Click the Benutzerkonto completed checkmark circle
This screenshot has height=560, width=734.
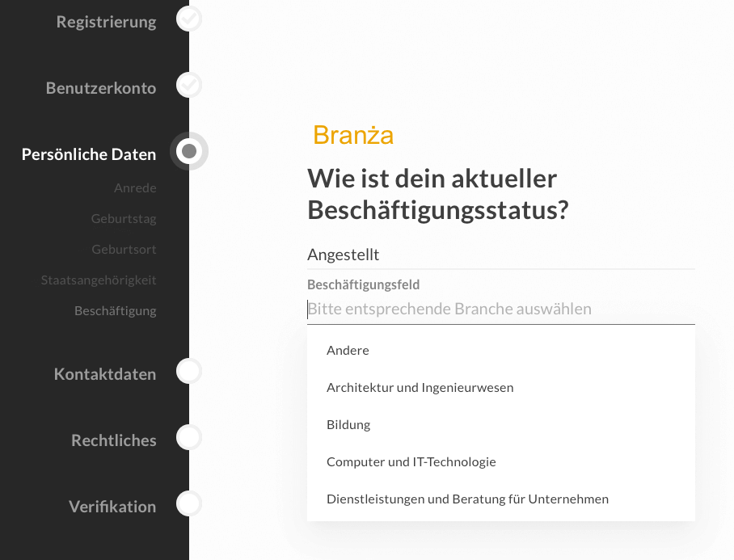tap(189, 85)
